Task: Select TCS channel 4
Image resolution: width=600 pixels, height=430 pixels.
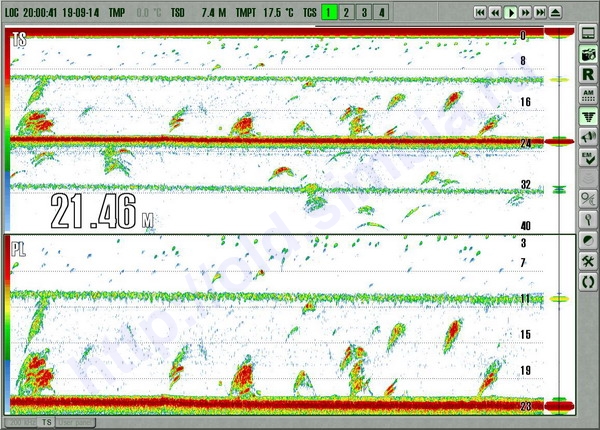Action: pyautogui.click(x=381, y=12)
